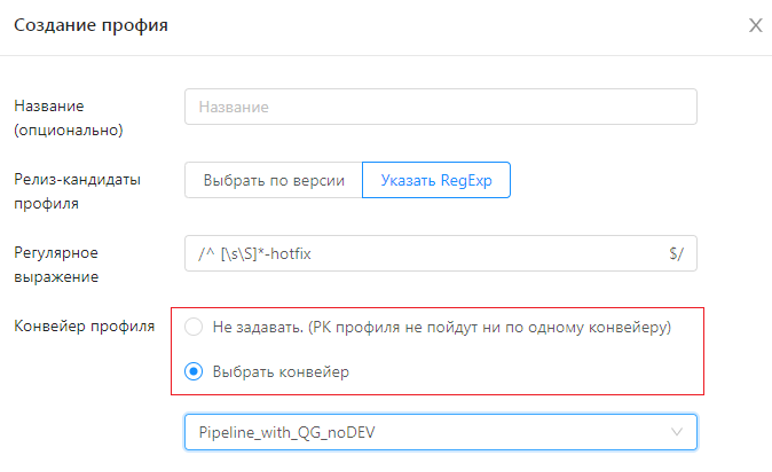Click the 'Название (опционально)' field label
The image size is (772, 472).
[67, 117]
